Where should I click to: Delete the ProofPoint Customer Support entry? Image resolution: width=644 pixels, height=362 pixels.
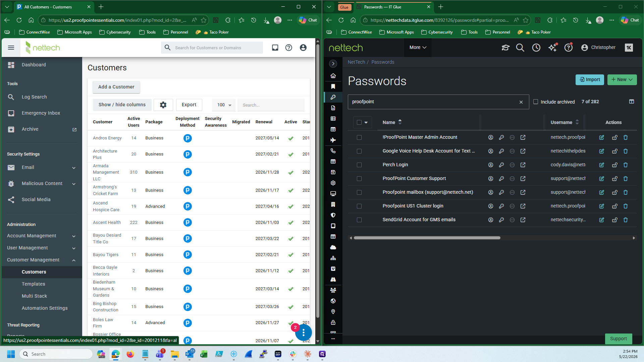point(626,179)
